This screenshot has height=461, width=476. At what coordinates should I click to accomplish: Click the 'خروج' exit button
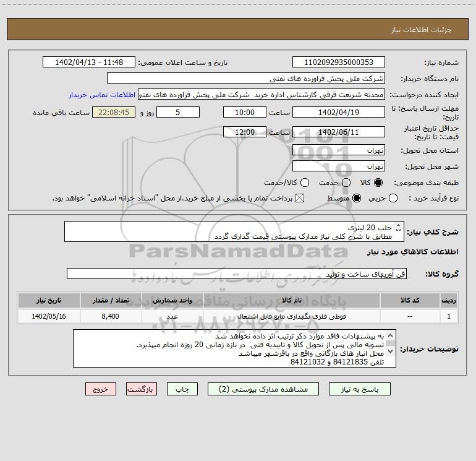(x=101, y=389)
